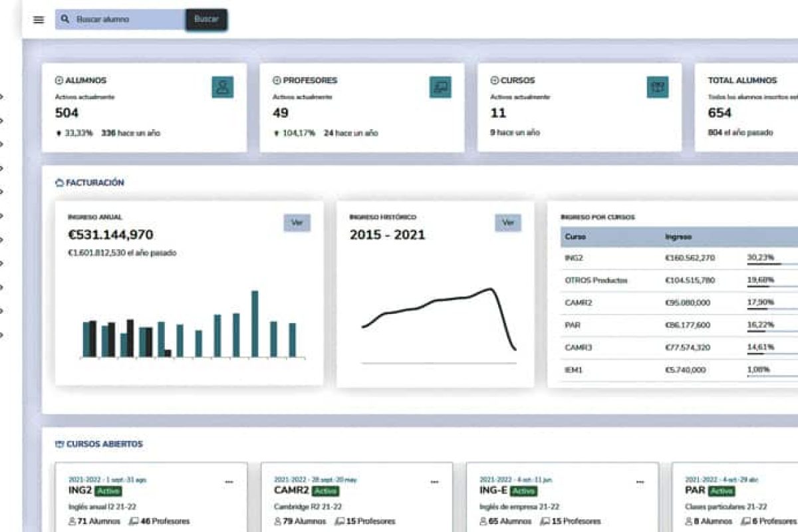Click 71 Alumnos on ING2 card
Image resolution: width=798 pixels, height=532 pixels.
pos(100,521)
